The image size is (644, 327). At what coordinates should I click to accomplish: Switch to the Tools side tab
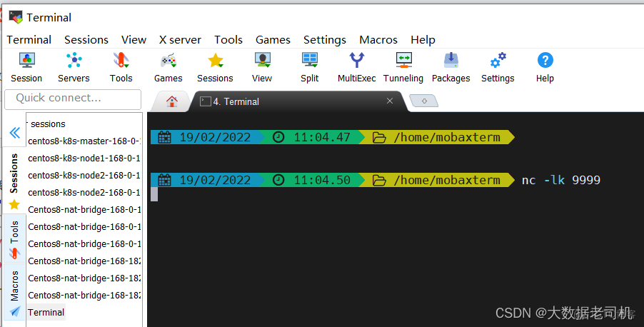[14, 239]
